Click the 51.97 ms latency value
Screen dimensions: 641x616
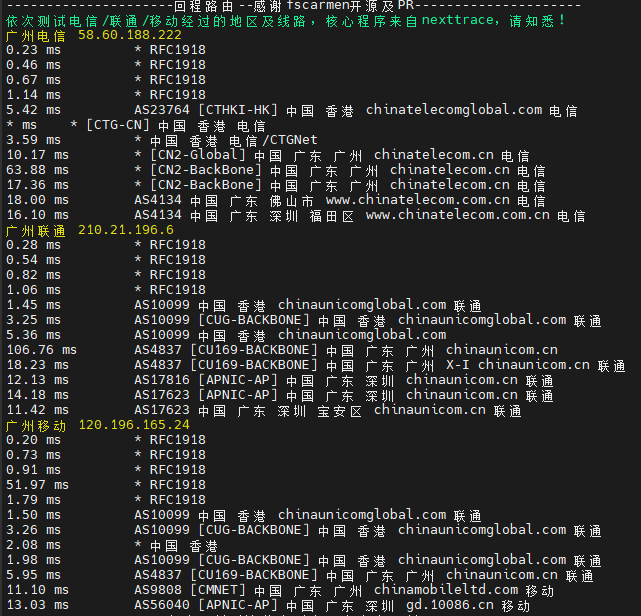(38, 485)
